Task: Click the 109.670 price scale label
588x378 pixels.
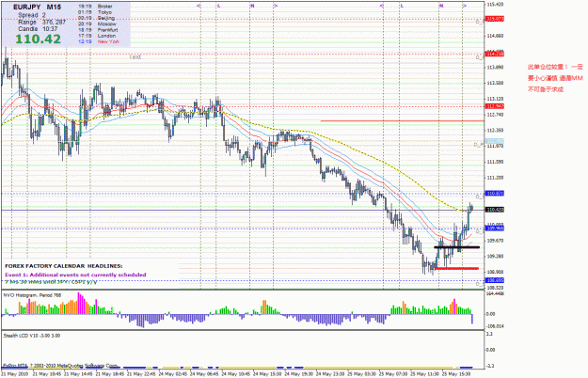Action: tap(495, 241)
